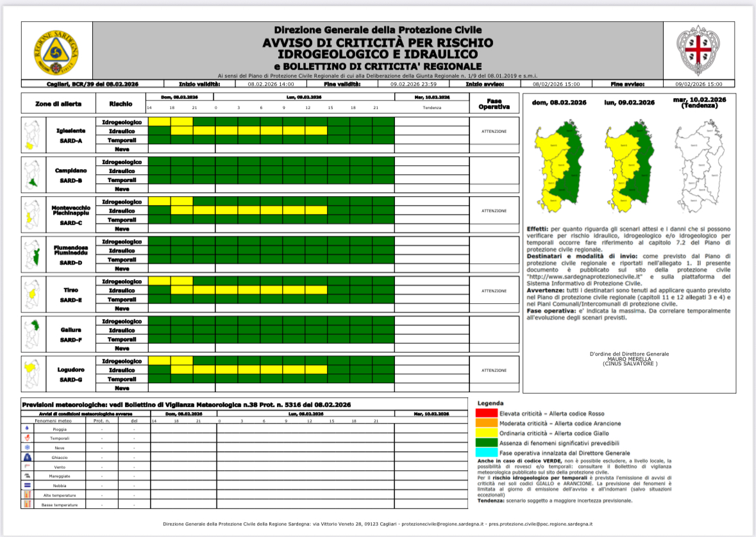Image resolution: width=756 pixels, height=537 pixels.
Task: Click the Nebbia fog icon
Action: (x=27, y=486)
